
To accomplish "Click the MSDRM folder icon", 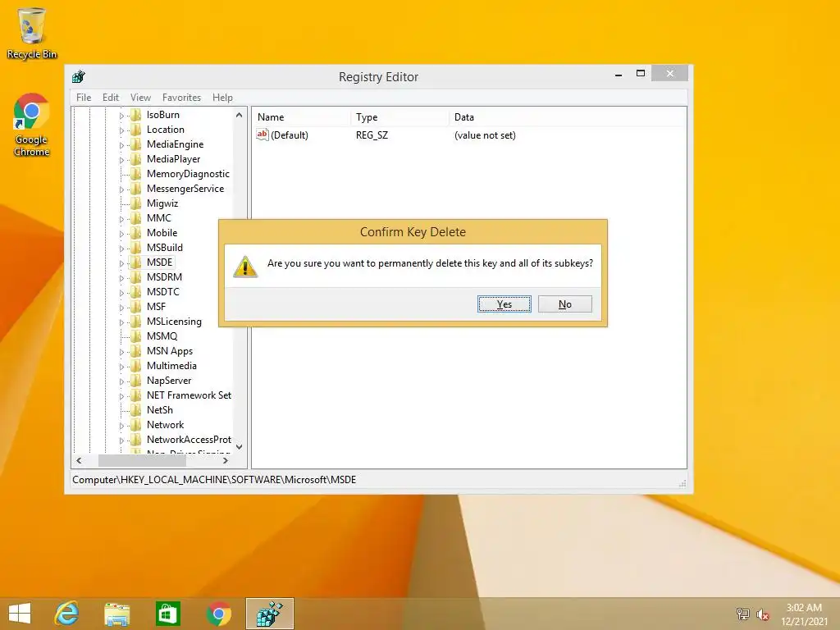I will [x=136, y=277].
